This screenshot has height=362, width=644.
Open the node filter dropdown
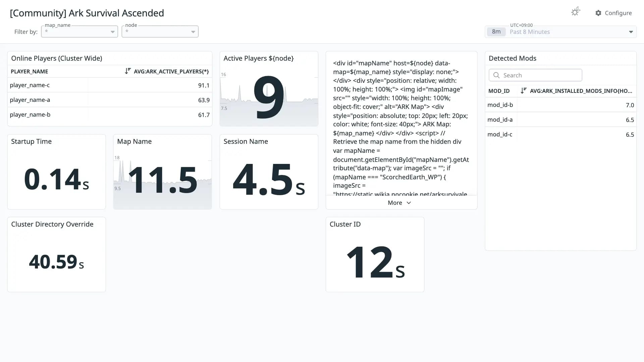(x=160, y=32)
